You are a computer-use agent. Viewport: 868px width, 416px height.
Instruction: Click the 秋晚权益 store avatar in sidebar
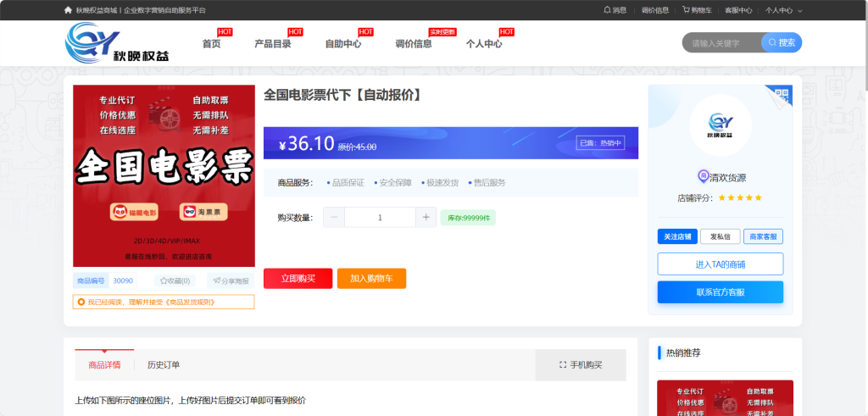pyautogui.click(x=721, y=125)
